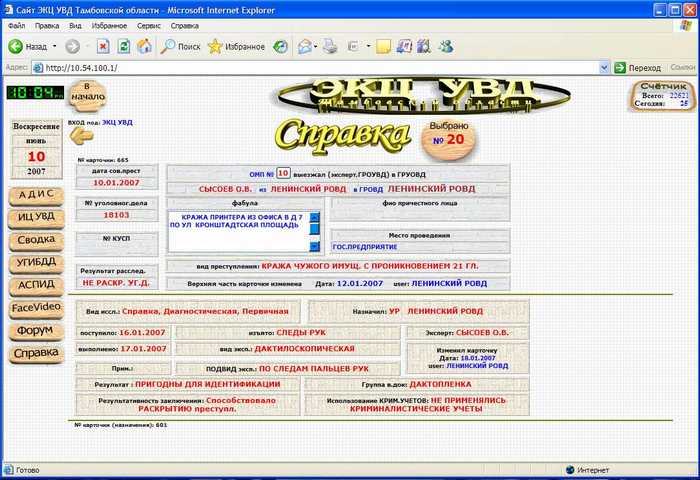
Task: Click ДАКТОПЛЕНКА evidence group text
Action: click(440, 384)
